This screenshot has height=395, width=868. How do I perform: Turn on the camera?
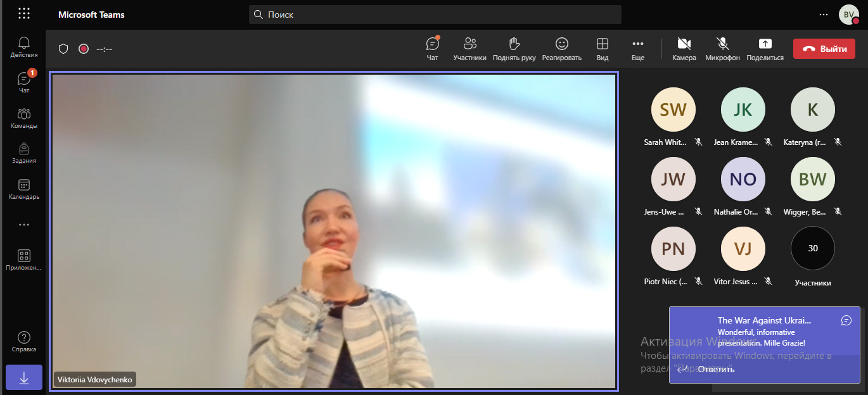click(684, 48)
